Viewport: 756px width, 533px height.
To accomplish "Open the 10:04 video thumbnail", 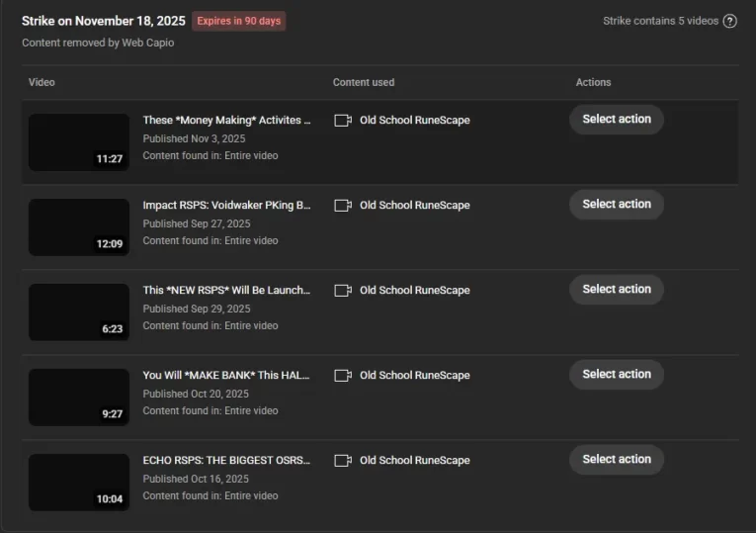I will 79,483.
